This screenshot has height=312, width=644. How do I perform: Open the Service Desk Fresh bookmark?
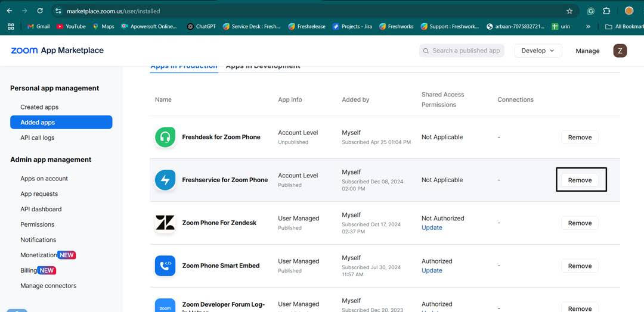click(252, 26)
